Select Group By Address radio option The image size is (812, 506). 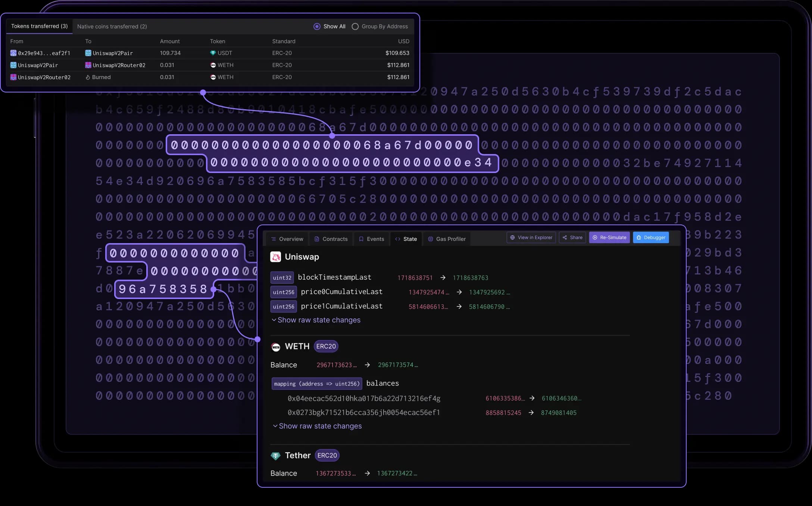[355, 26]
